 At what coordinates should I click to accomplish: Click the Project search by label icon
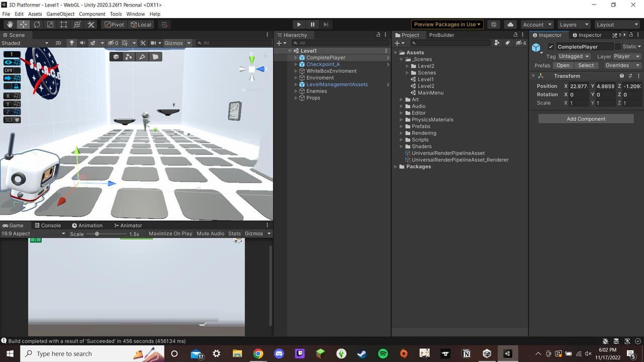point(508,43)
